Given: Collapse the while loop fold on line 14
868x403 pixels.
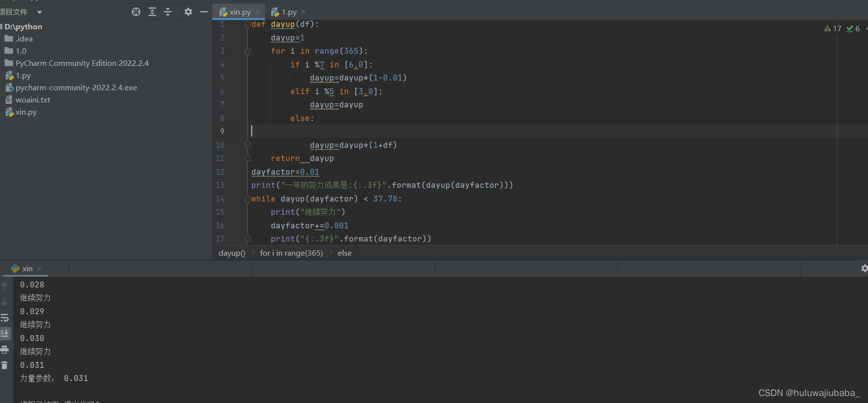Looking at the screenshot, I should (247, 199).
